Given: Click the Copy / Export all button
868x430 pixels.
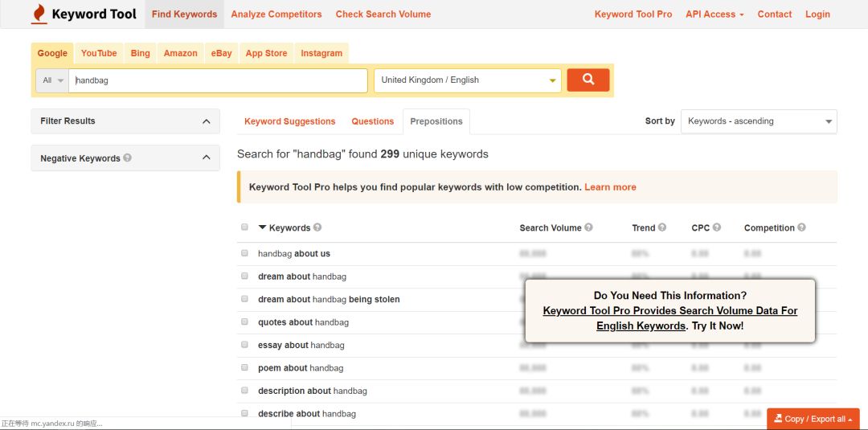Looking at the screenshot, I should coord(813,419).
